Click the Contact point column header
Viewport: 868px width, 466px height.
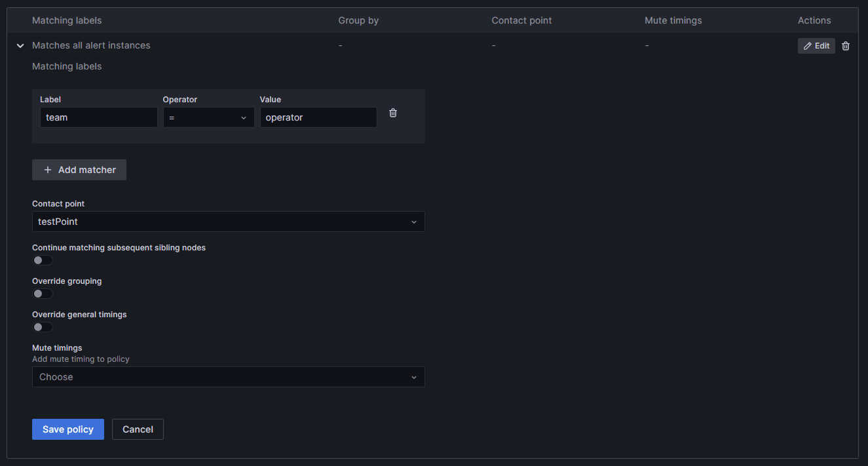pyautogui.click(x=521, y=20)
